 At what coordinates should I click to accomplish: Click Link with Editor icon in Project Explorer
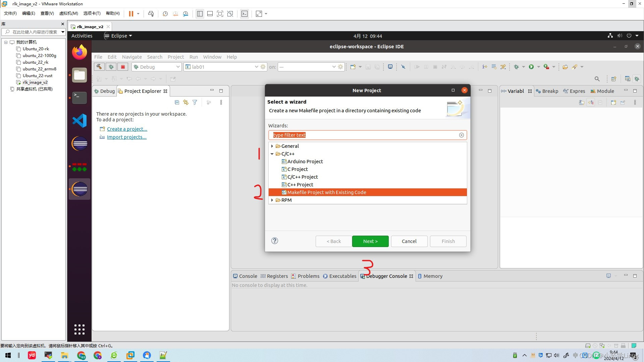click(x=185, y=102)
